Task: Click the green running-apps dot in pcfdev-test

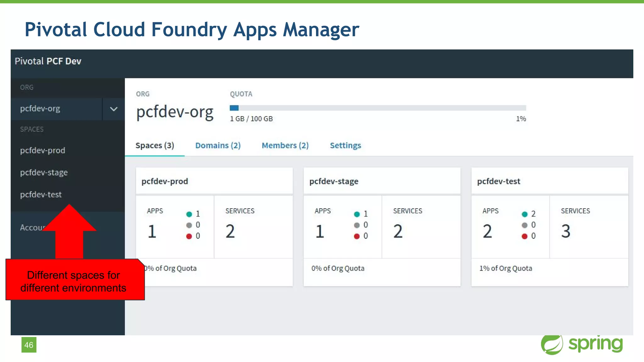Action: [525, 214]
